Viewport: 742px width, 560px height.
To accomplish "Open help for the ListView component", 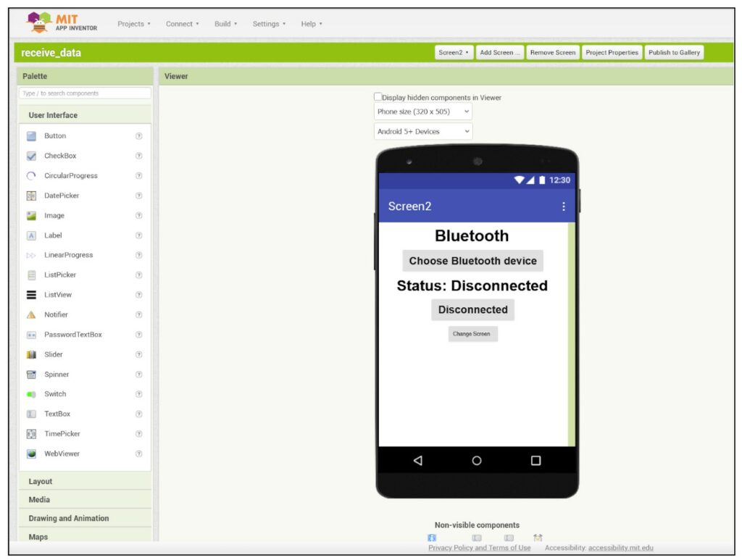I will click(x=138, y=295).
